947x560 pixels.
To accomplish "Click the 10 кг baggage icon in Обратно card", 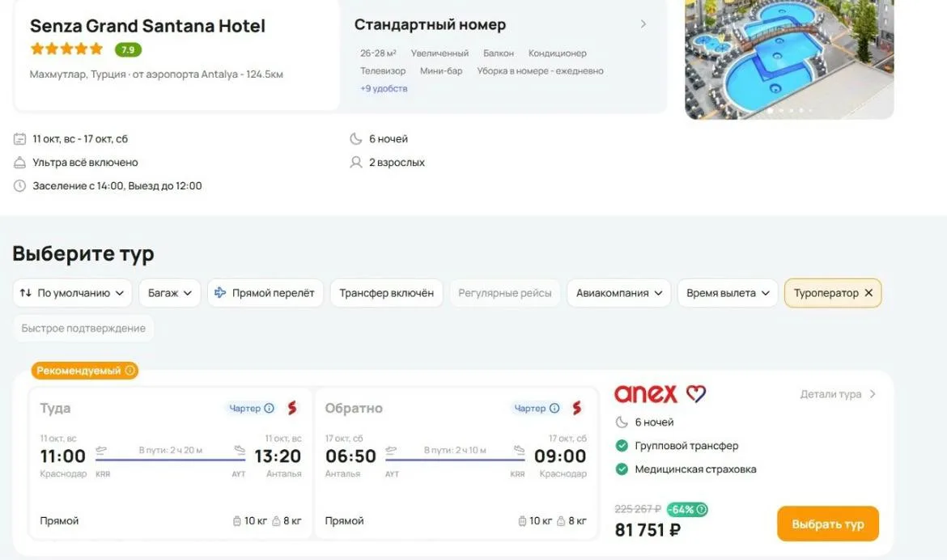I will pyautogui.click(x=522, y=520).
